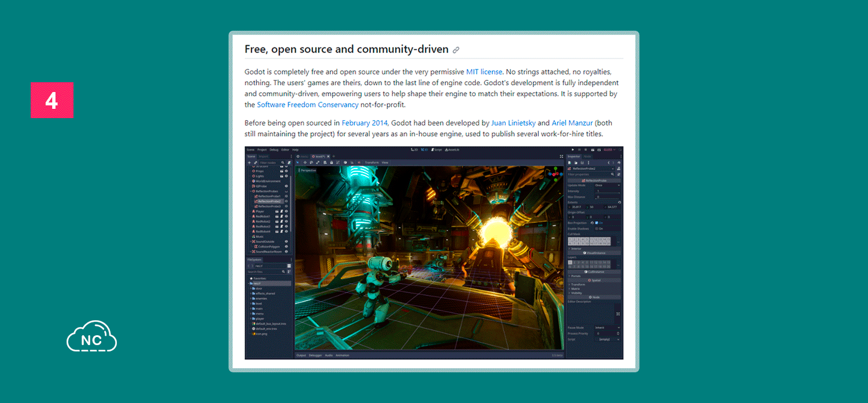Open the RedRobot2 scene clapperboard icon

(277, 221)
